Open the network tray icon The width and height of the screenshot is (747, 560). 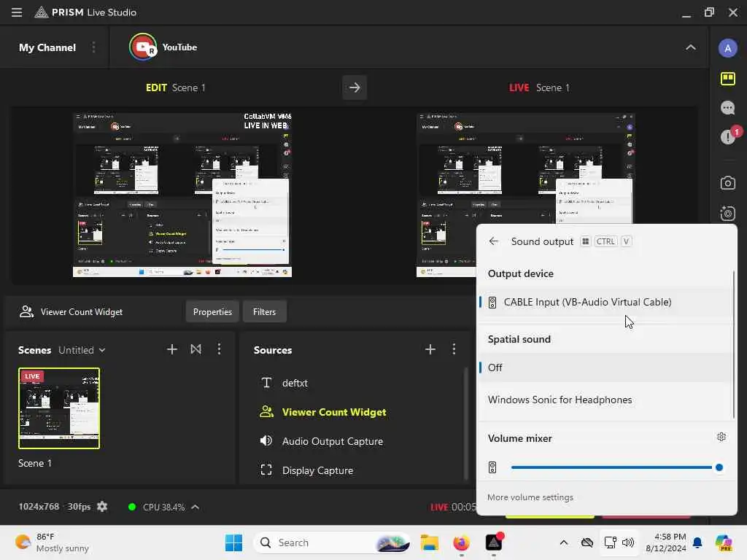pos(610,542)
